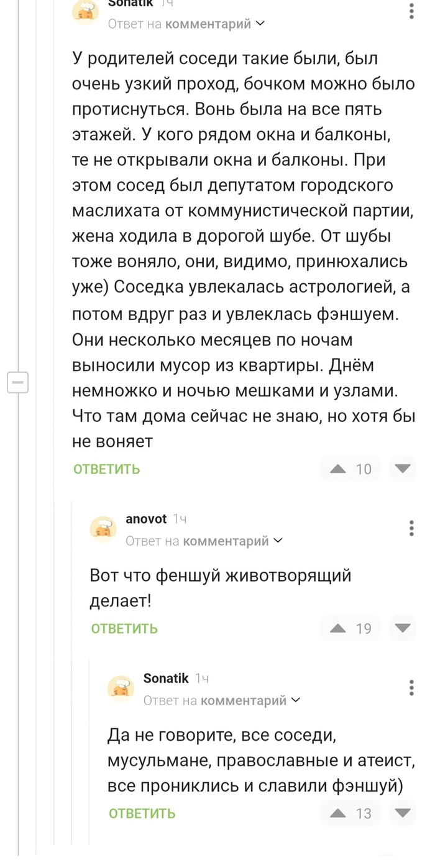Screen dimensions: 435x868
Task: Expand 'Ответ на комментарий' under anovot
Action: (277, 541)
